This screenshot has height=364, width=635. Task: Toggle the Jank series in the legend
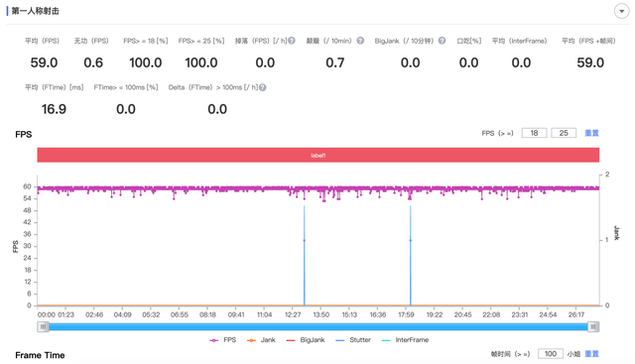click(x=261, y=340)
